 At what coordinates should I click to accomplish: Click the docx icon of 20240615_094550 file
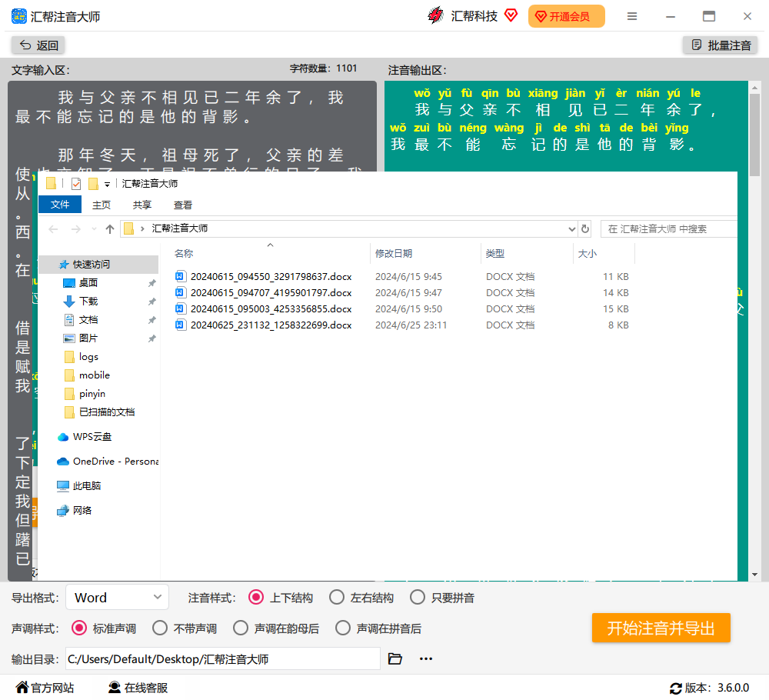point(181,276)
